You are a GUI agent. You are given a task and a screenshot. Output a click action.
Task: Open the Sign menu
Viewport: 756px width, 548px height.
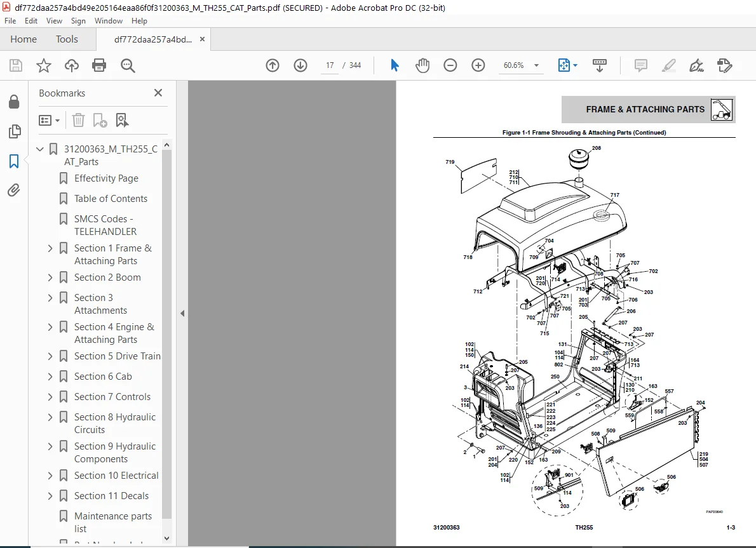click(78, 21)
